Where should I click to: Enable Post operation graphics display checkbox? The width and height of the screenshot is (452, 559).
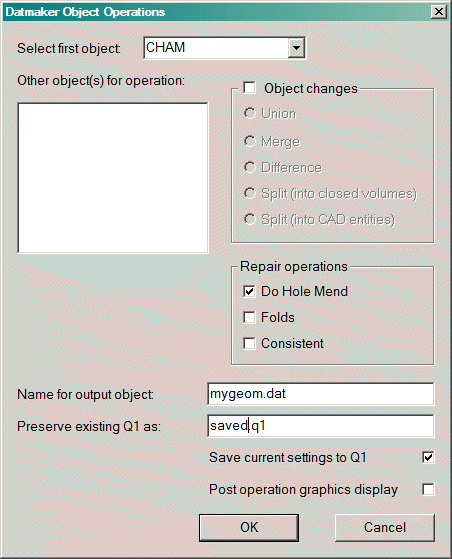(x=428, y=489)
